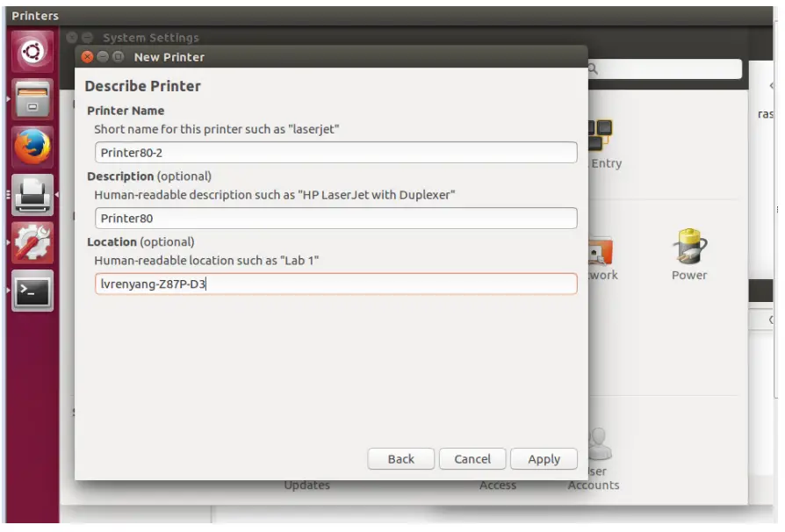Maximize the New Printer dialog
785x532 pixels.
119,57
